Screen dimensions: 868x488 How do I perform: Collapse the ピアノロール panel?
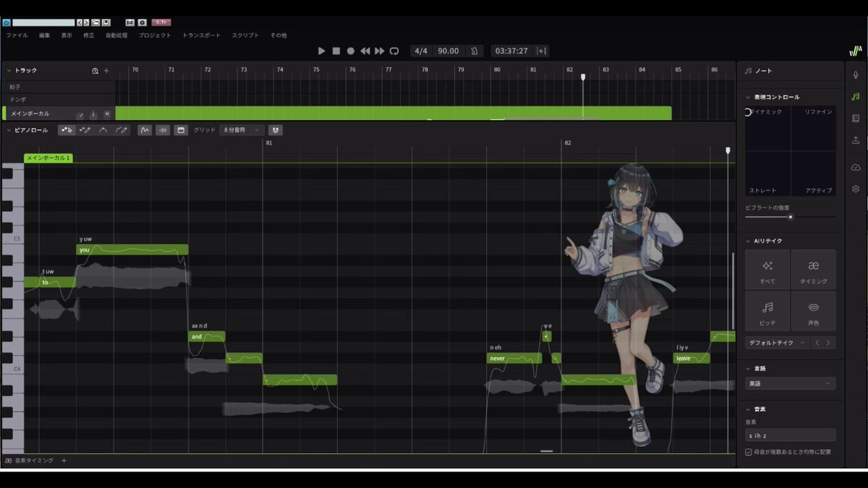pos(9,130)
